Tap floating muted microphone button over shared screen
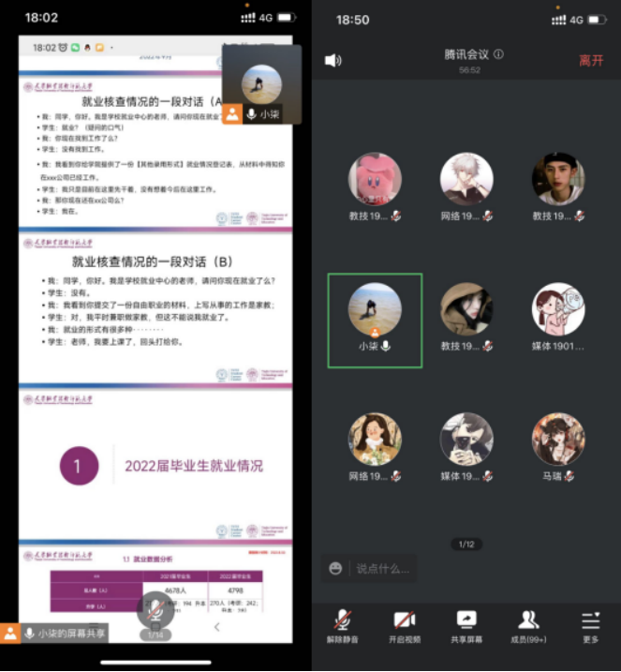Viewport: 621px width, 672px height. (x=155, y=611)
